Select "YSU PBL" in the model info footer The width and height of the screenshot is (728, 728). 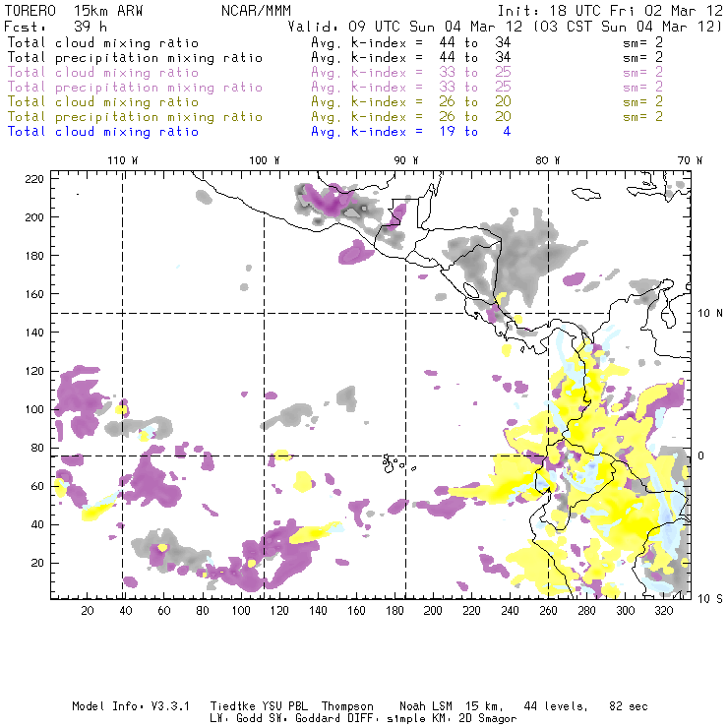click(x=284, y=706)
